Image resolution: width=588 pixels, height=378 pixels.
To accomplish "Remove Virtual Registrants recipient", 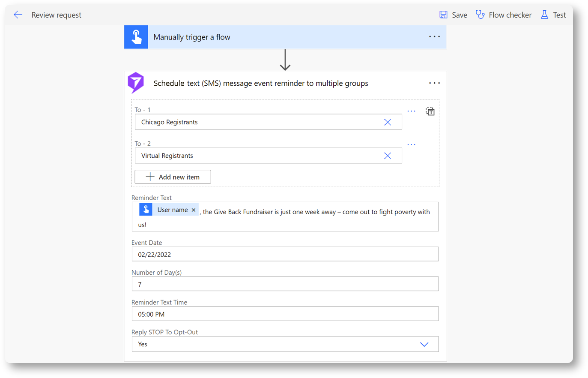I will pos(388,156).
